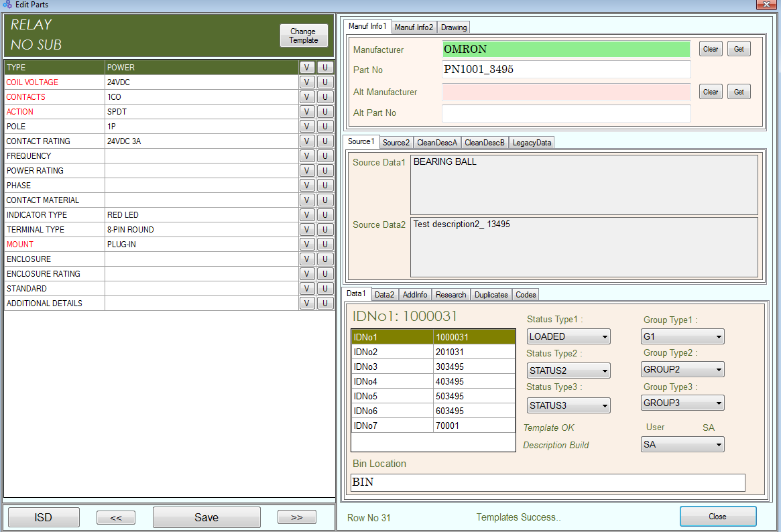
Task: Click the V button in INDICATOR TYPE row
Action: coord(306,215)
